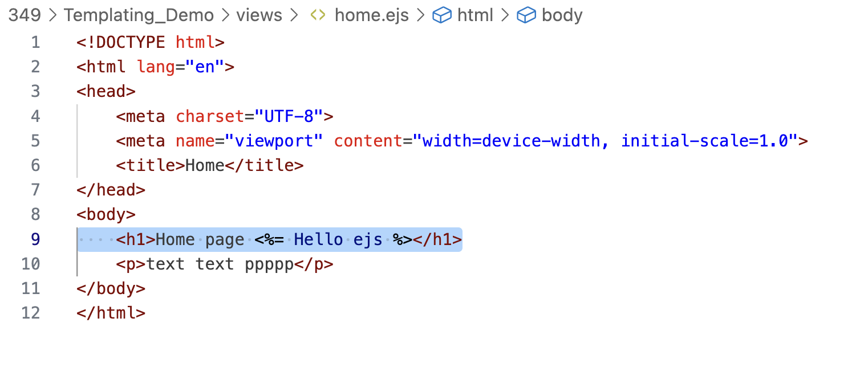The image size is (868, 367).
Task: Select the html breadcrumb symbol
Action: 475,15
